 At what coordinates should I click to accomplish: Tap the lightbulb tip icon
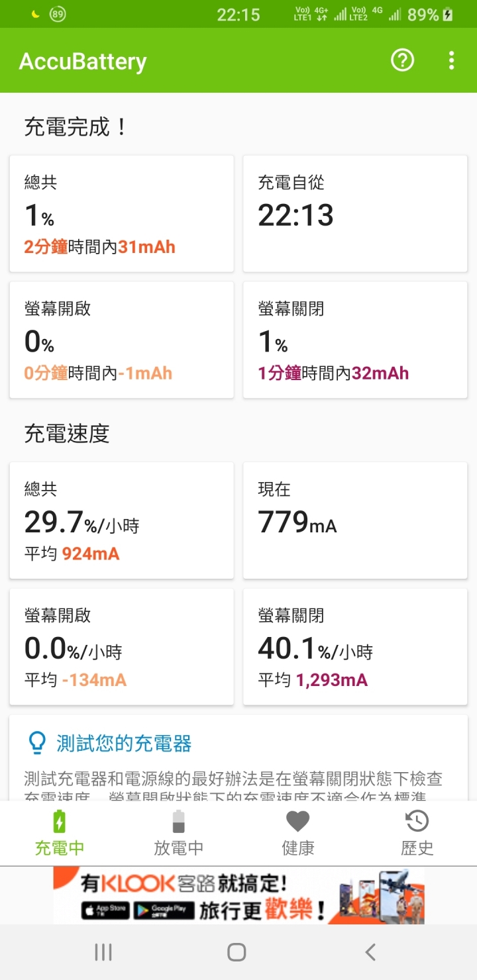[x=38, y=743]
